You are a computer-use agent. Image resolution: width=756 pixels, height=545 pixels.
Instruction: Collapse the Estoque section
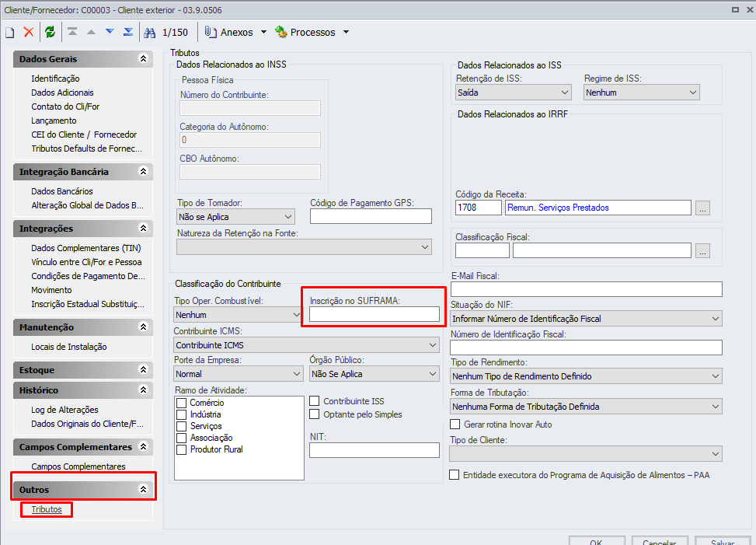point(143,370)
